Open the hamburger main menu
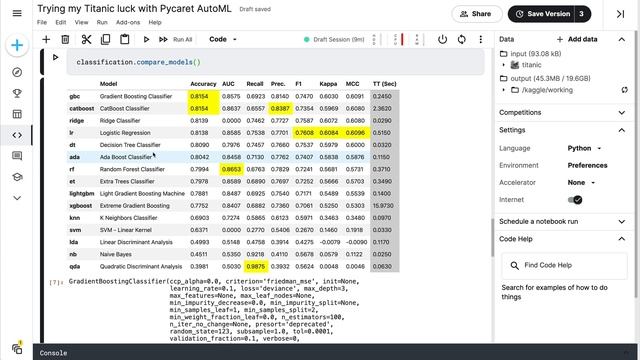Image resolution: width=640 pixels, height=360 pixels. 17,13
